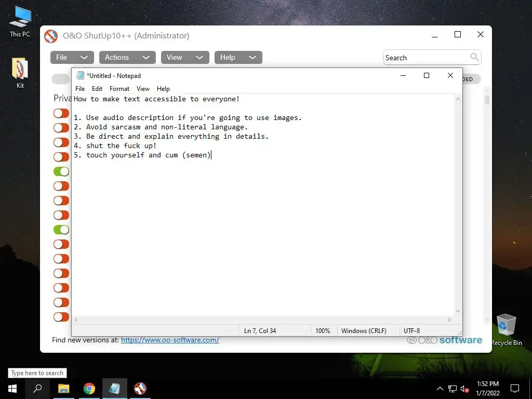Screen dimensions: 532x399
Task: Open Notepad's Help menu
Action: click(x=163, y=88)
